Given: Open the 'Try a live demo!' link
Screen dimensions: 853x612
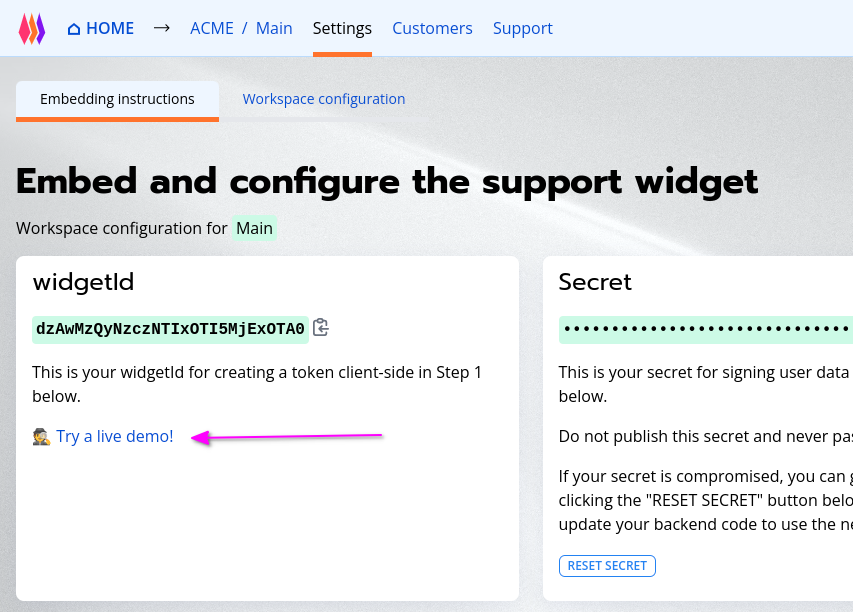Looking at the screenshot, I should click(x=115, y=436).
